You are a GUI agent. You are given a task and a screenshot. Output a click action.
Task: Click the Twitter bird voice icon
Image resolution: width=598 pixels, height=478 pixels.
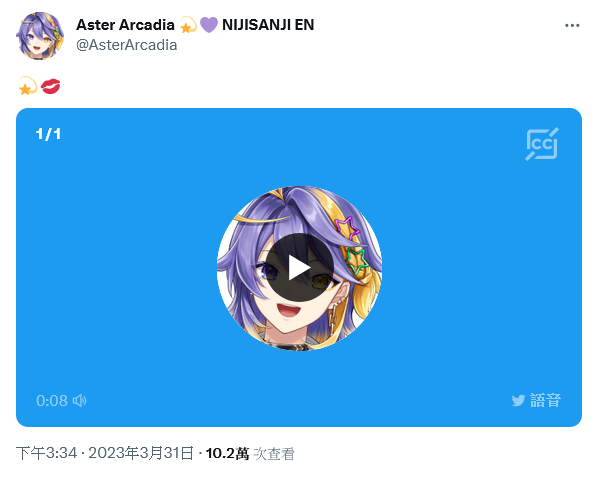(x=518, y=401)
